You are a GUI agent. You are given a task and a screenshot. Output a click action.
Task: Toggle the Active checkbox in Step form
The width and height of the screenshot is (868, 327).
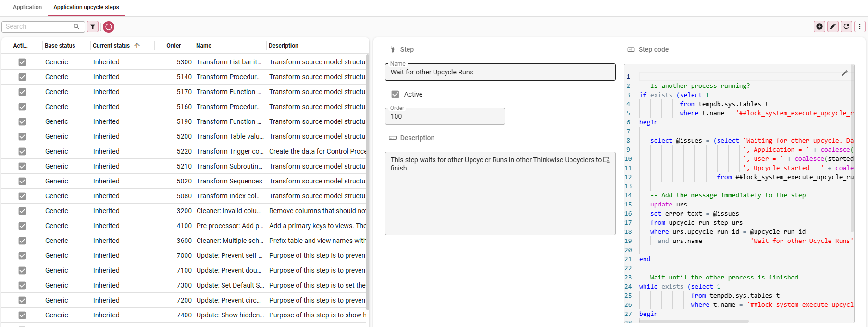pos(395,94)
